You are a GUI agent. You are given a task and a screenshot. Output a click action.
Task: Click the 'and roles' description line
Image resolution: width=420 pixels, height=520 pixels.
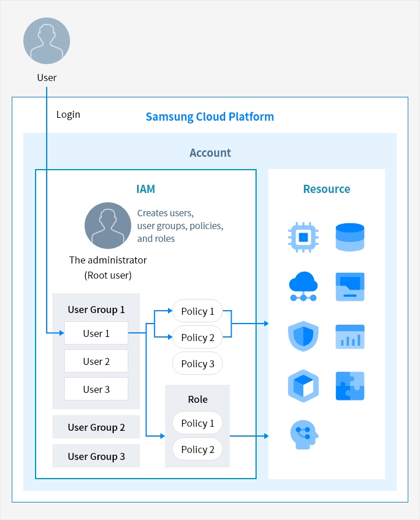pos(156,238)
